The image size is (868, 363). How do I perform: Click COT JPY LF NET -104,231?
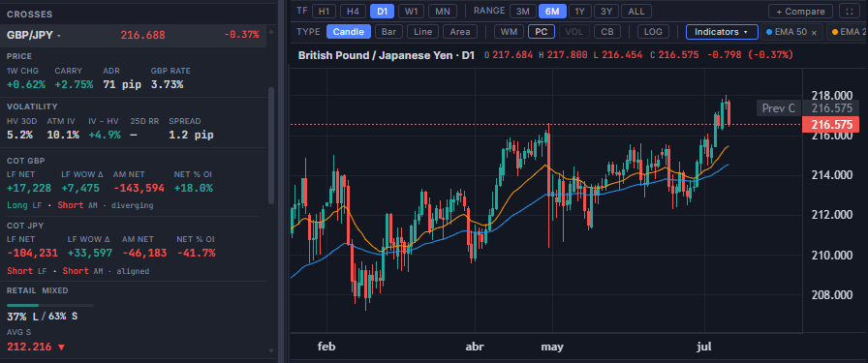click(32, 253)
